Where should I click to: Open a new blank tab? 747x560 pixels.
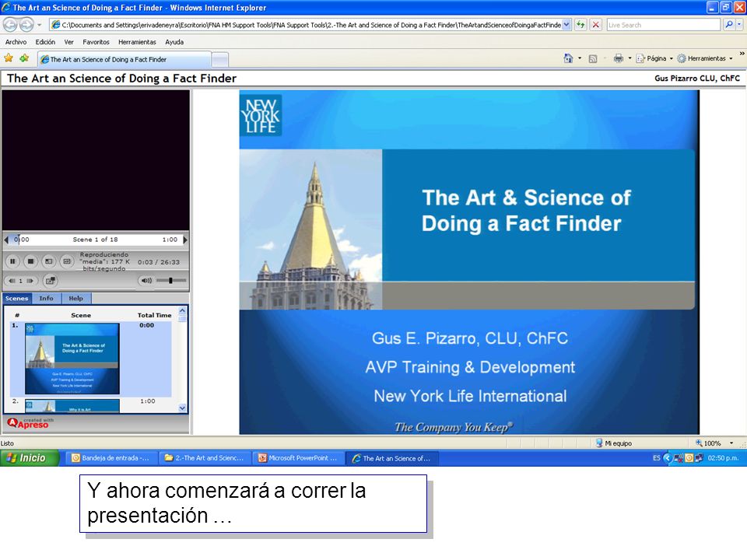pyautogui.click(x=219, y=60)
